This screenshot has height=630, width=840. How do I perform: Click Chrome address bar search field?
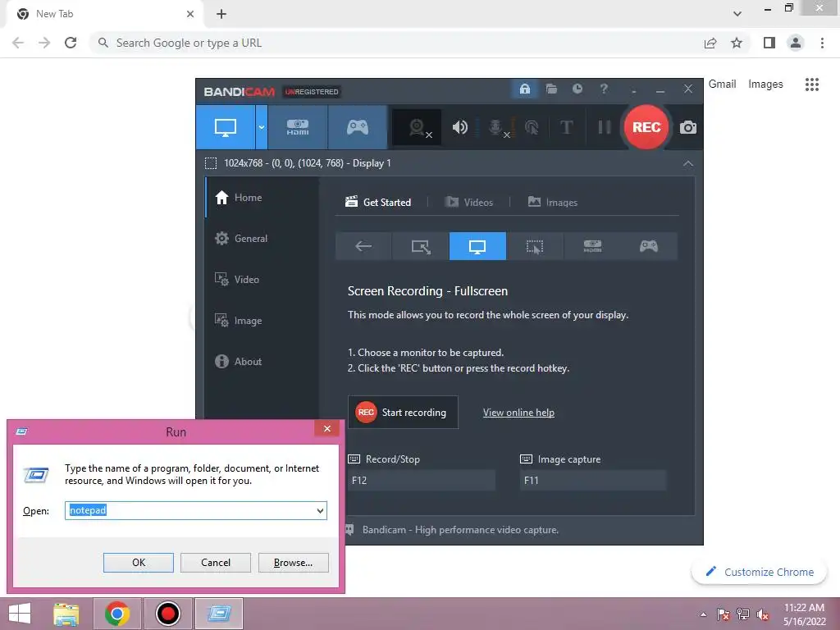396,43
